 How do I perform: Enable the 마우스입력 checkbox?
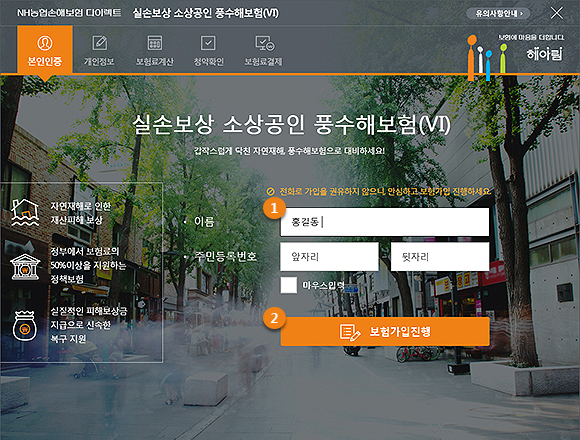click(x=289, y=285)
